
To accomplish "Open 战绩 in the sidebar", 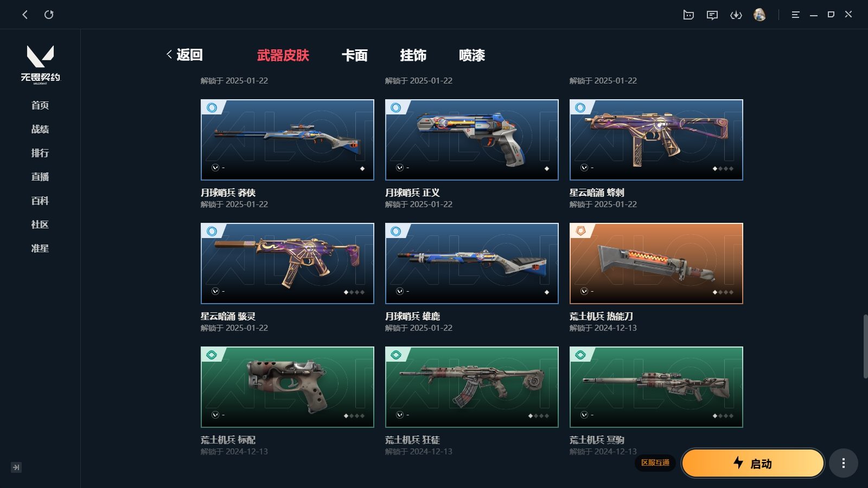I will pyautogui.click(x=40, y=129).
